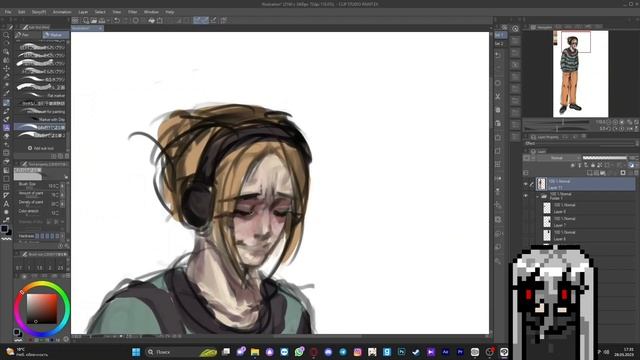This screenshot has height=360, width=640.
Task: Select the 'Flat marker' brush preset
Action: point(41,96)
